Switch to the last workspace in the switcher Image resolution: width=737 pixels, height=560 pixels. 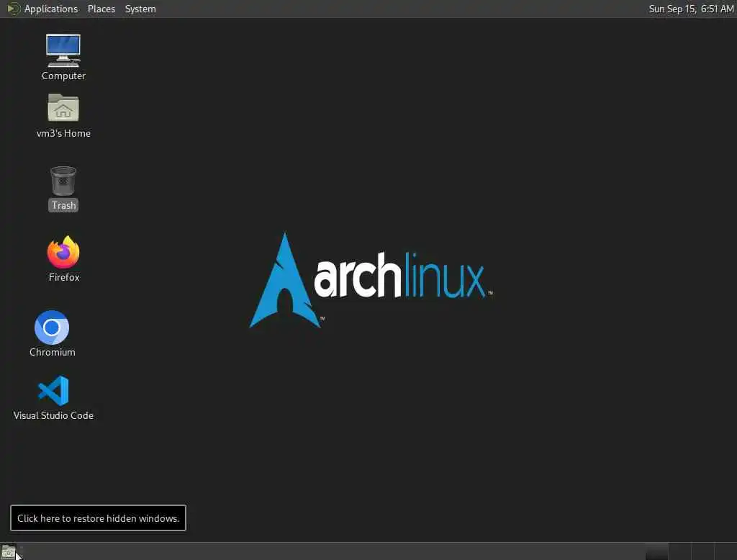pyautogui.click(x=725, y=551)
